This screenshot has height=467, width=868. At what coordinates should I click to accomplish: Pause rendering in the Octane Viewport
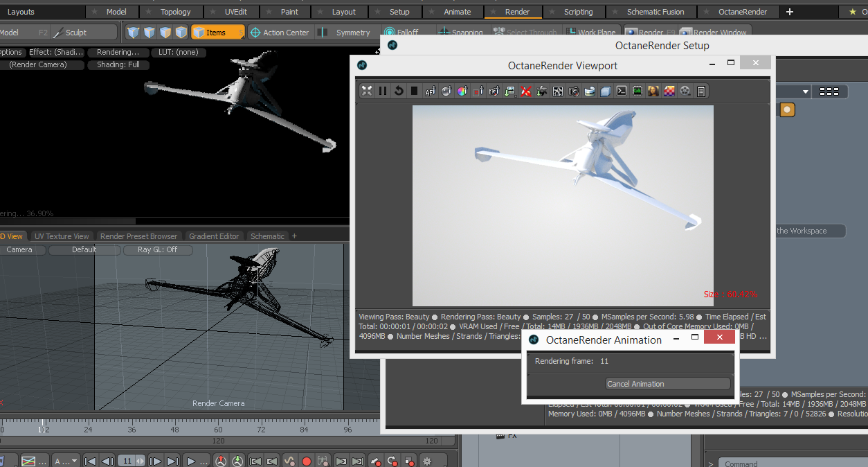point(383,91)
